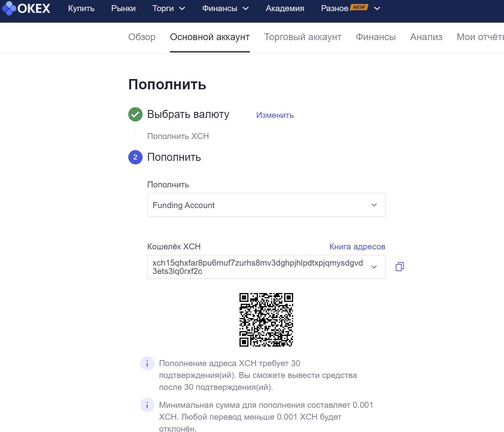Image resolution: width=504 pixels, height=432 pixels.
Task: Open the Академия page
Action: click(285, 8)
